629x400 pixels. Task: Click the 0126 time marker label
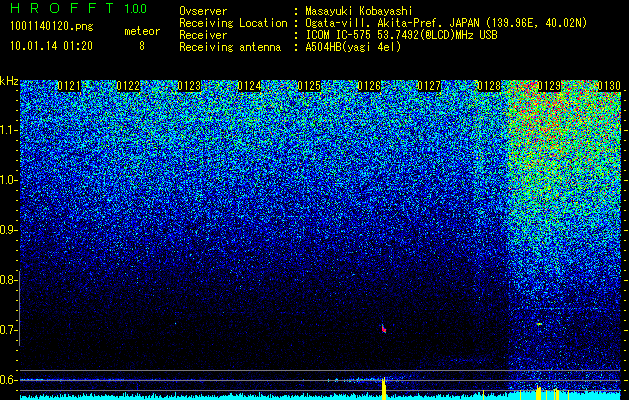pos(369,86)
